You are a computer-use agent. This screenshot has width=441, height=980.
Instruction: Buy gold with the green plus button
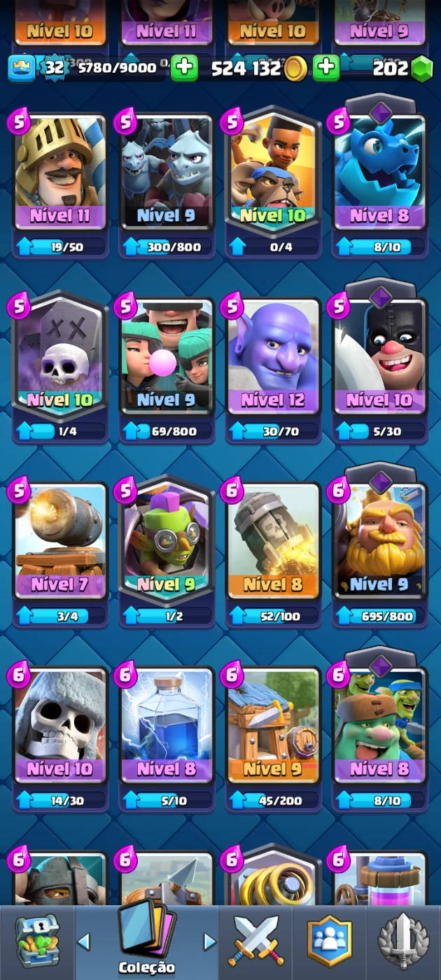click(x=326, y=68)
